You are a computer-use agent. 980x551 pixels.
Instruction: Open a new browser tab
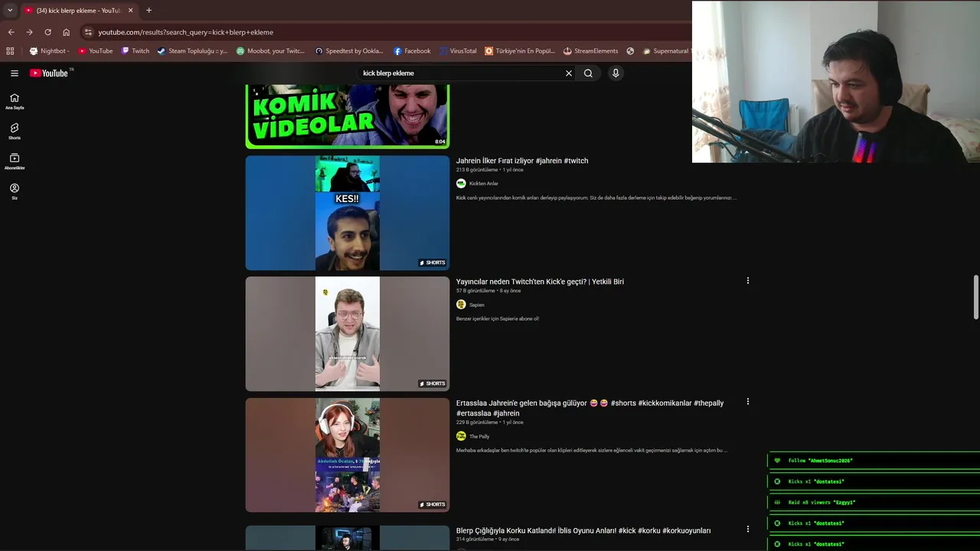click(x=149, y=10)
